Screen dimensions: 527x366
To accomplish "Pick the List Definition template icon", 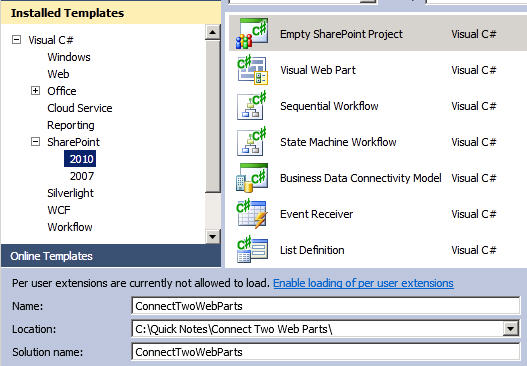I will click(252, 250).
